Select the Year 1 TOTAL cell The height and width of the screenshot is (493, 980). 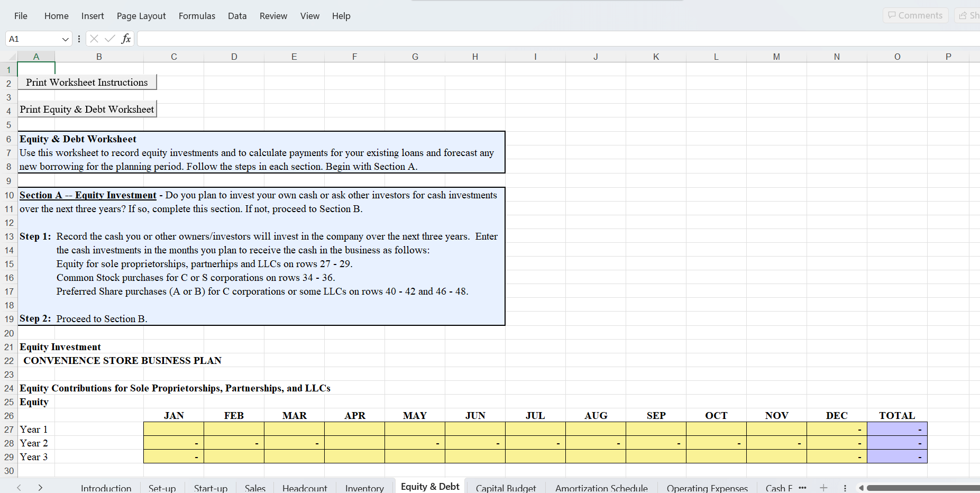click(897, 429)
